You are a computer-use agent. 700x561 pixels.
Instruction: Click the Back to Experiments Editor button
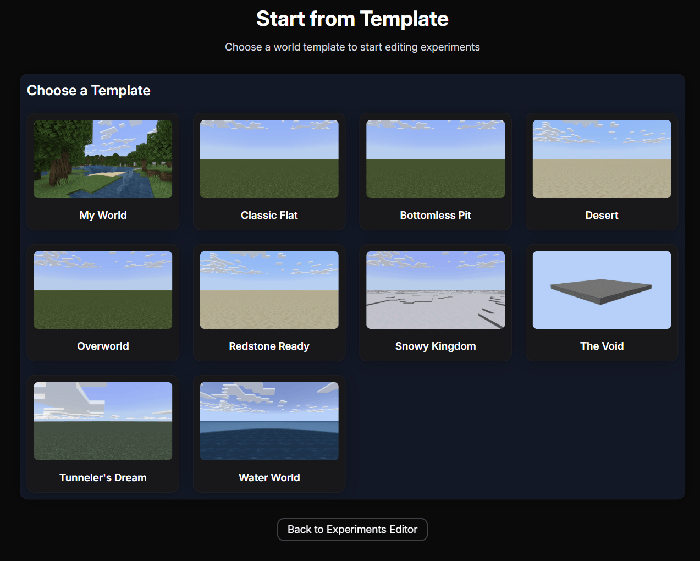coord(352,529)
